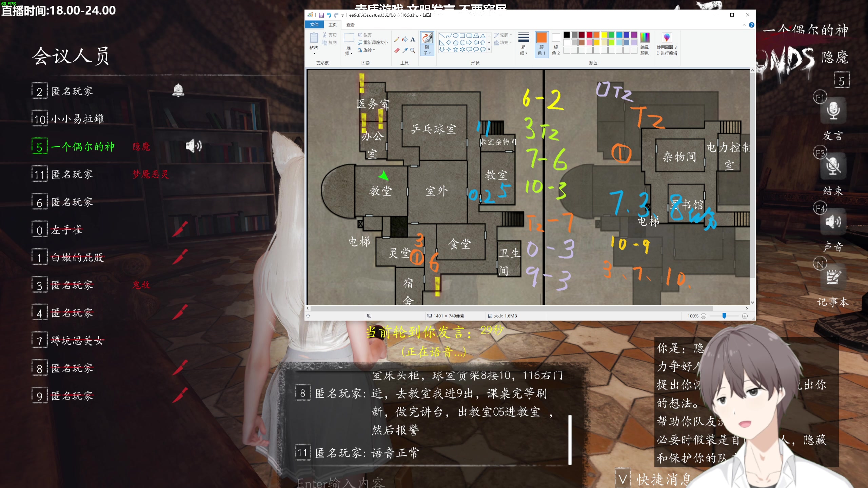Select player 10 小小易拉罐 in the meeting list
This screenshot has width=868, height=488.
click(x=68, y=119)
